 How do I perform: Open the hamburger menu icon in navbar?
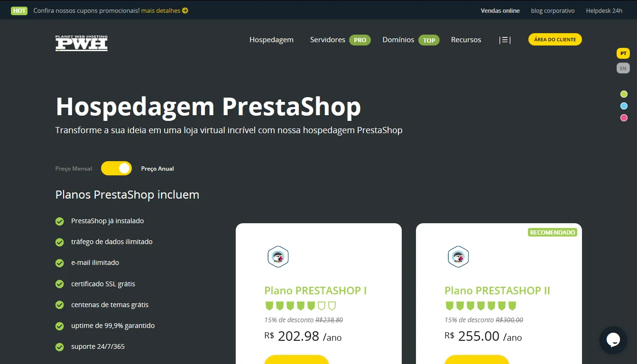point(505,40)
